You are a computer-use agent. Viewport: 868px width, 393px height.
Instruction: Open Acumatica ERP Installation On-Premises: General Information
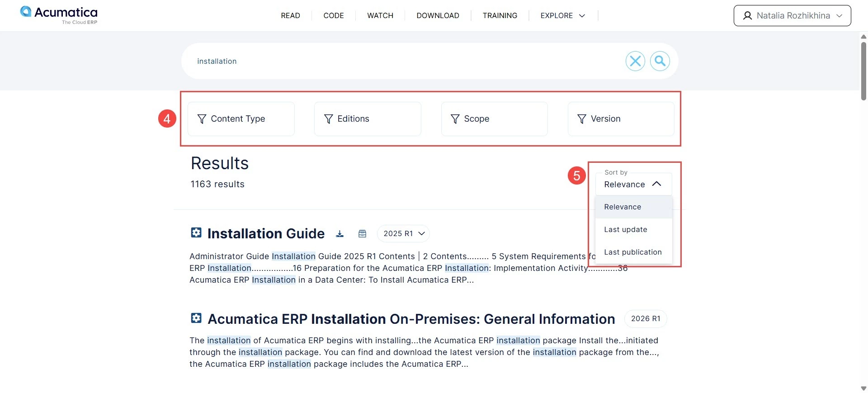pos(411,319)
